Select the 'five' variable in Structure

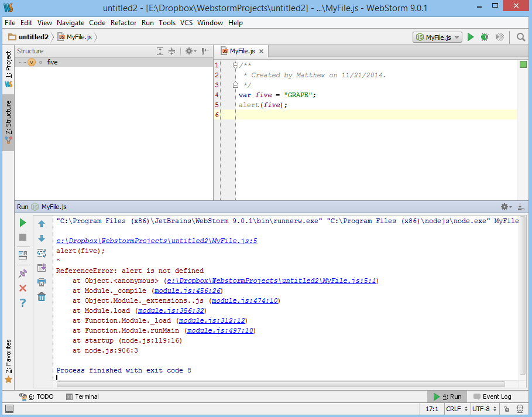[x=52, y=62]
